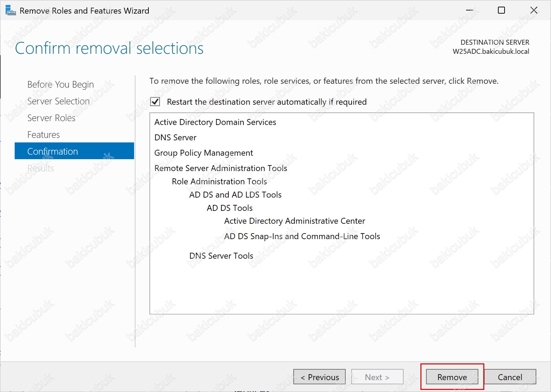Screen dimensions: 551x392
Task: Uncheck Restart the destination server automatically
Action: [155, 102]
